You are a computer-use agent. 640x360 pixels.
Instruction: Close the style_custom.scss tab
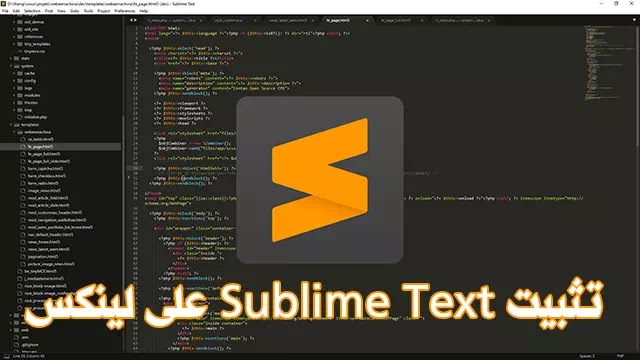point(256,20)
